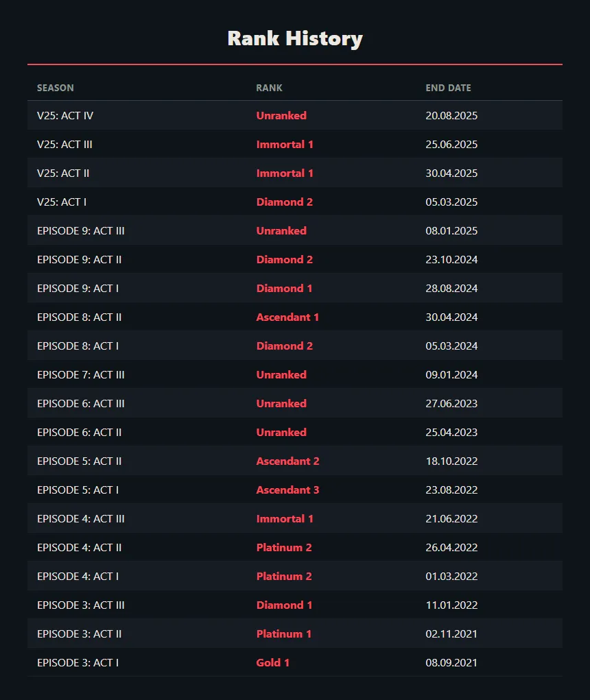Select the V25: ACT IV season row

(295, 116)
